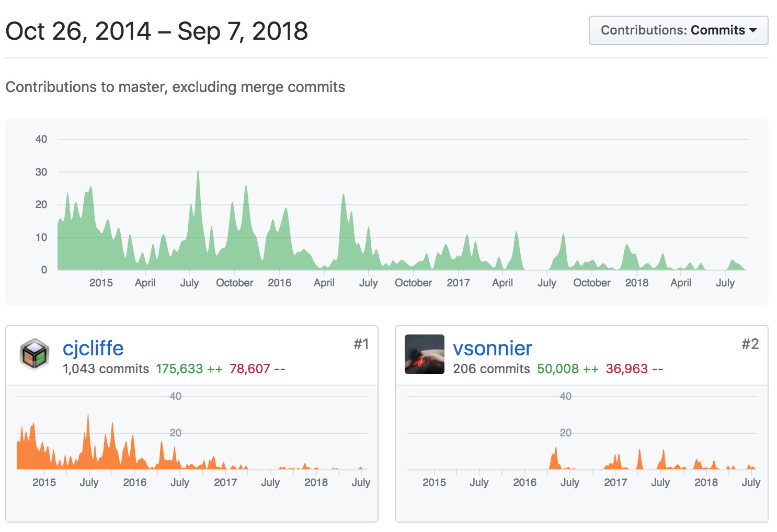Click the 2018 label in cjcliffe's graph

pos(316,482)
